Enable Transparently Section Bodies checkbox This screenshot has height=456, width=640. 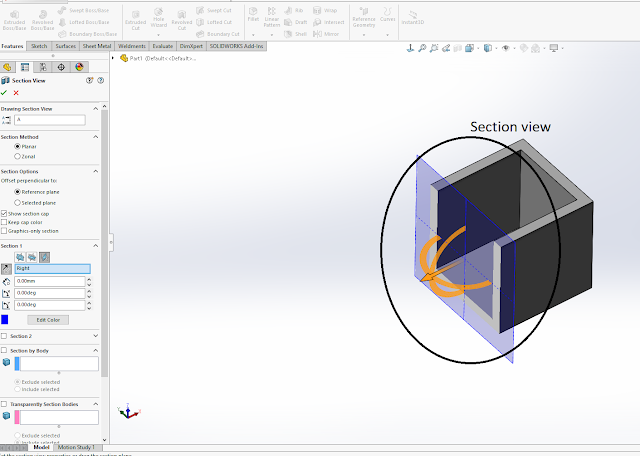(4, 404)
